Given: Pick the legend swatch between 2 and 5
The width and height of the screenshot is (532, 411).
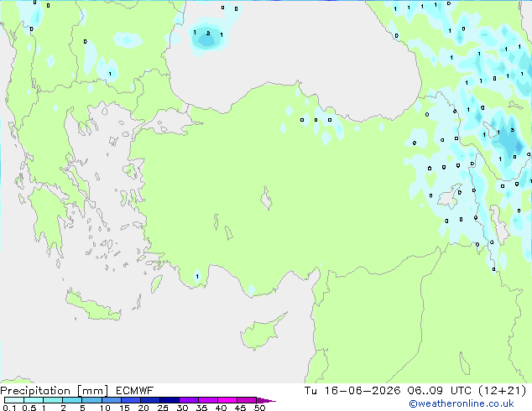Looking at the screenshot, I should [72, 400].
